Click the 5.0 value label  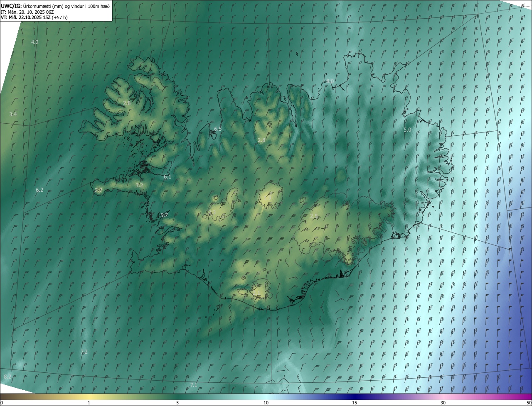[x=407, y=130]
